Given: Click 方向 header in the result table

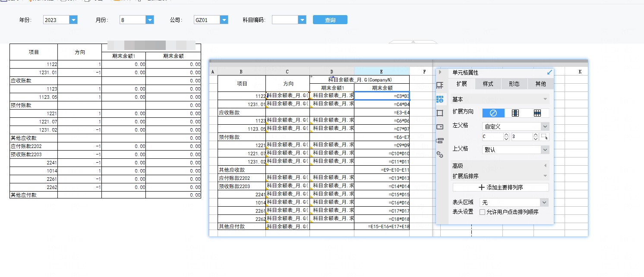Looking at the screenshot, I should [79, 52].
